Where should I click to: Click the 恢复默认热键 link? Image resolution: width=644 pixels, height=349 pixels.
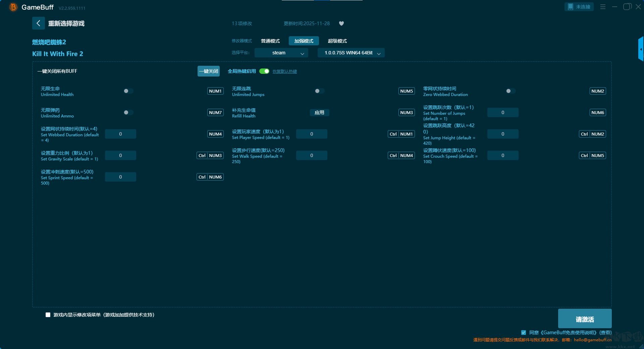[284, 71]
